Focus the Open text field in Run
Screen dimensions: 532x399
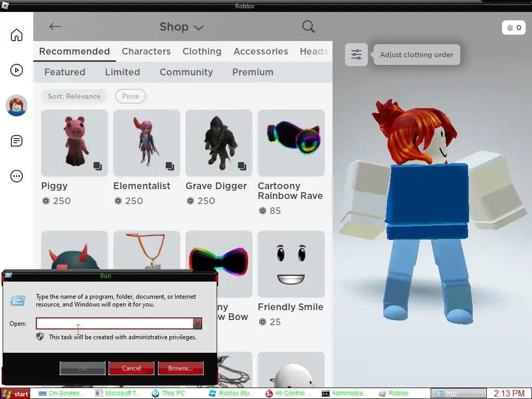click(115, 323)
